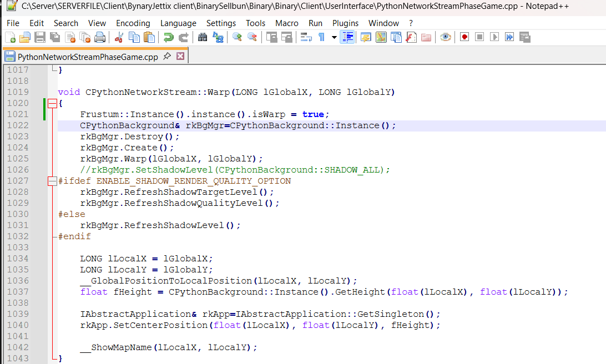The image size is (606, 364).
Task: Click the '#else' preprocessor line
Action: [72, 214]
